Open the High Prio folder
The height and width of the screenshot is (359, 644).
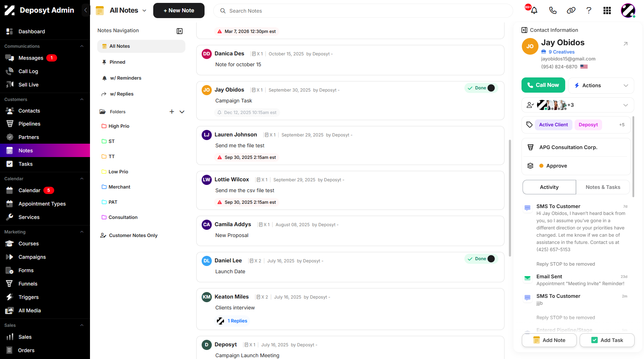(x=119, y=126)
